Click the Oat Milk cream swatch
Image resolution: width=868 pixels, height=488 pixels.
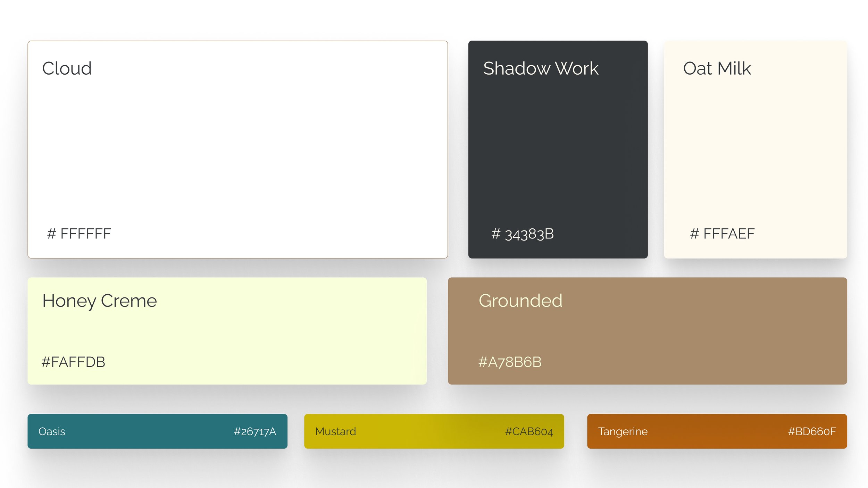(x=755, y=149)
